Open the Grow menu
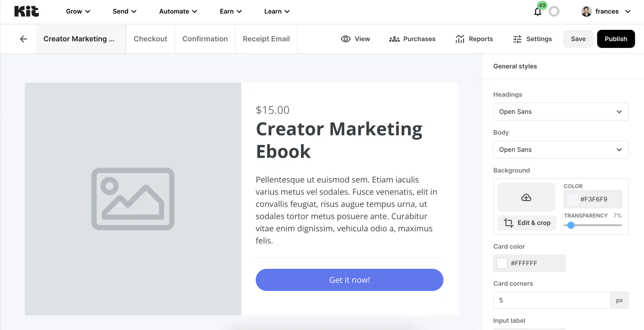This screenshot has height=330, width=644. tap(78, 11)
